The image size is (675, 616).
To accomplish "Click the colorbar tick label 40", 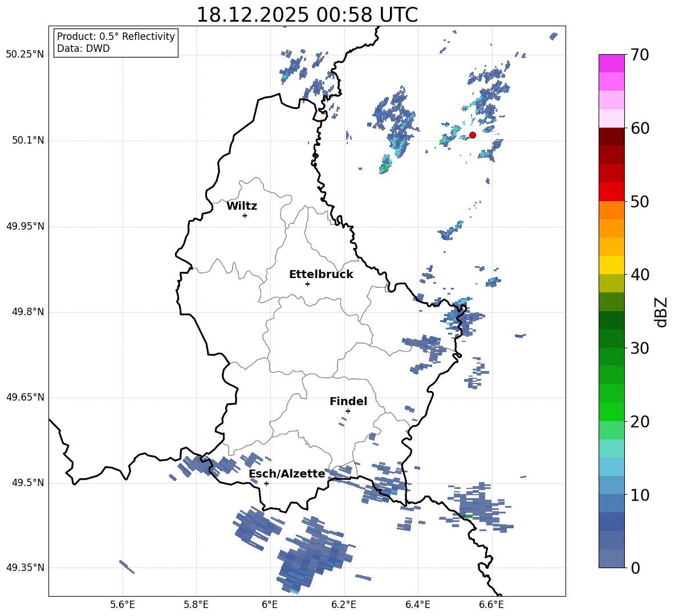I will 640,275.
